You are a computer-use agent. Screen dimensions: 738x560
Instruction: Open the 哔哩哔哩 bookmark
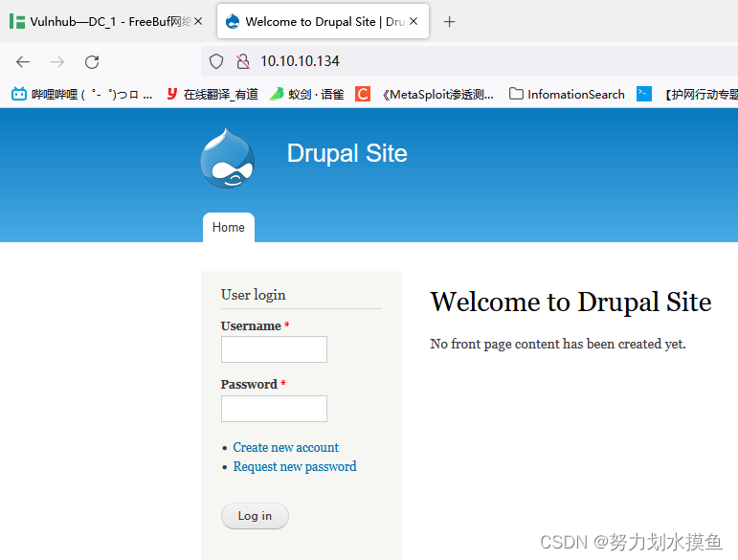[x=82, y=94]
